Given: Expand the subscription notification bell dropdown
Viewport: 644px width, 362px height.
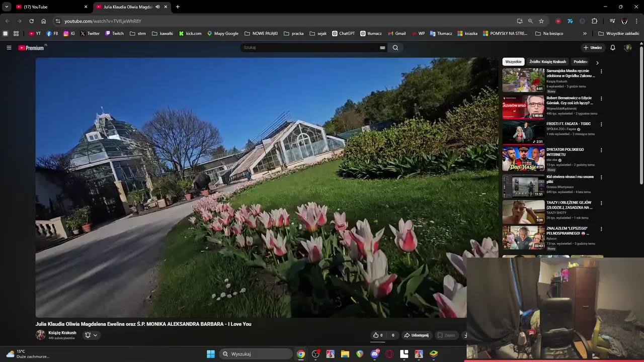Looking at the screenshot, I should tap(91, 335).
